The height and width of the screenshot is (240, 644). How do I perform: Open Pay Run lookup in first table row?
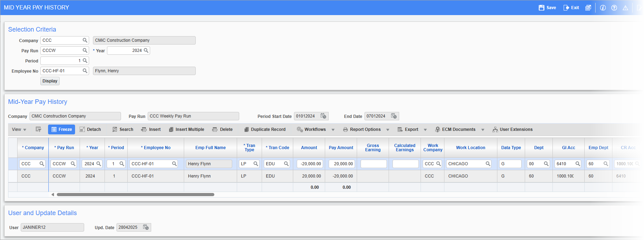[x=73, y=164]
